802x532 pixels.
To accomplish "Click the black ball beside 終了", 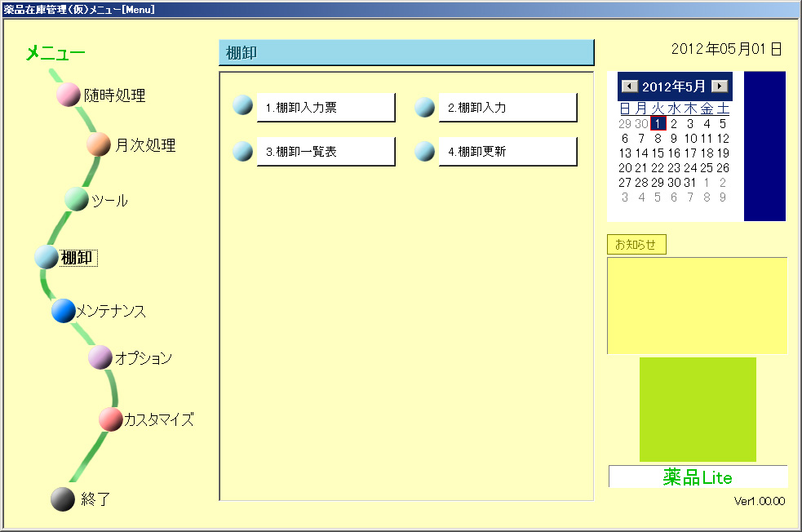I will coord(63,499).
